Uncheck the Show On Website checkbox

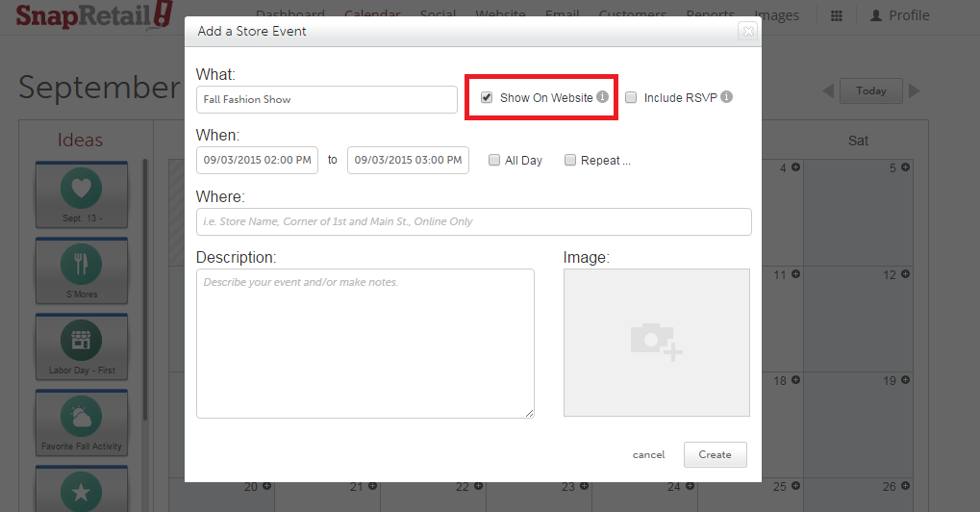[487, 97]
